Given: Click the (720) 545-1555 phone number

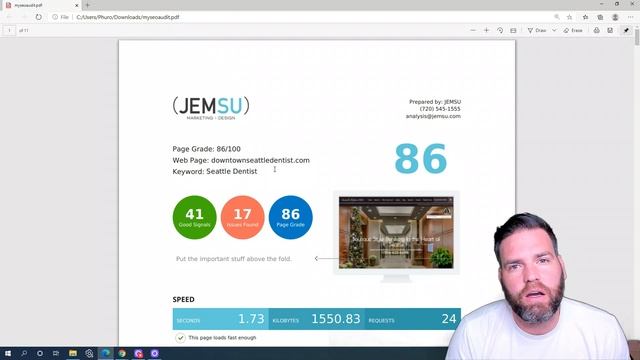Looking at the screenshot, I should [x=440, y=109].
